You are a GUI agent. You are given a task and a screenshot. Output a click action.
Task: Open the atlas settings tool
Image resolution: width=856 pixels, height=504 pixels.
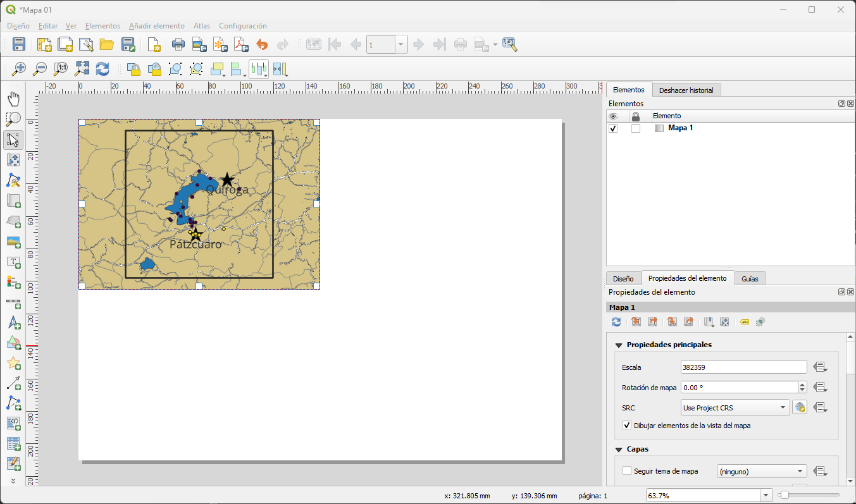coord(510,44)
